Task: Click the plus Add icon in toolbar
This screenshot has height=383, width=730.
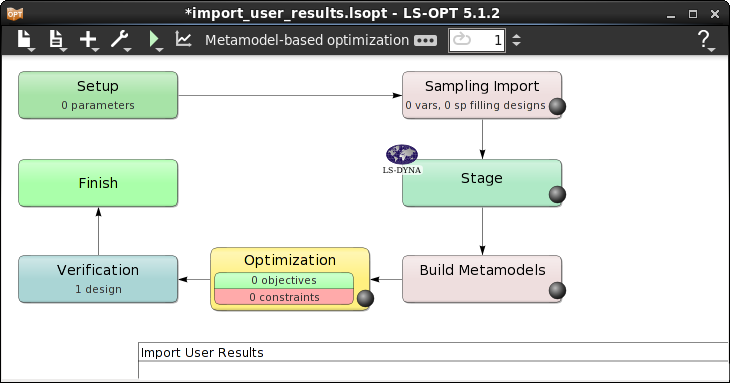Action: 88,39
